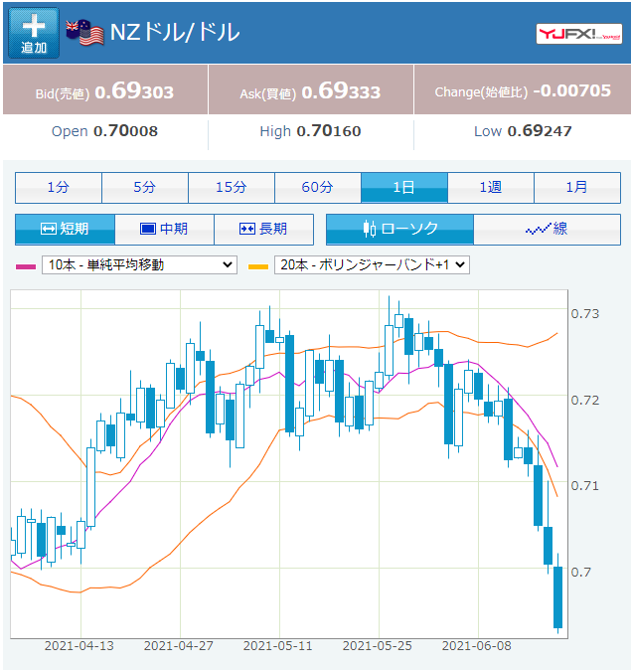Click the Open 0.70008 value

(x=125, y=131)
